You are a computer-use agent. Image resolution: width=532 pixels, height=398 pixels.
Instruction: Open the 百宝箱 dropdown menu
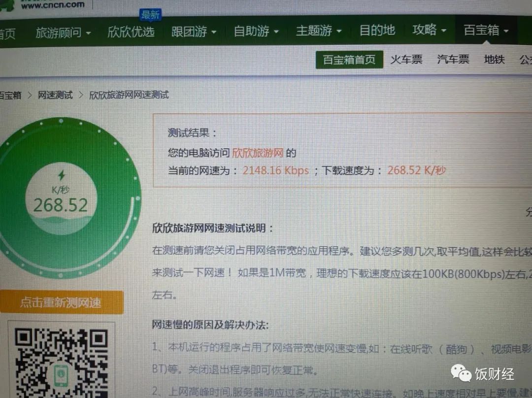pyautogui.click(x=482, y=31)
